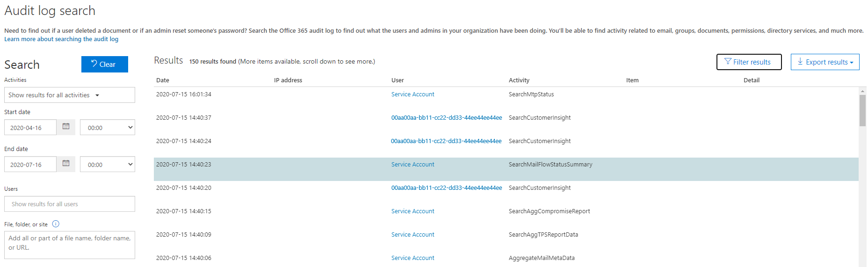The width and height of the screenshot is (868, 267).
Task: Open the Filter results button
Action: tap(748, 62)
